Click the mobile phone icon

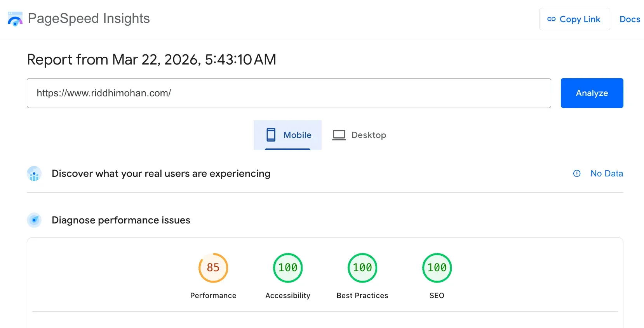(271, 135)
